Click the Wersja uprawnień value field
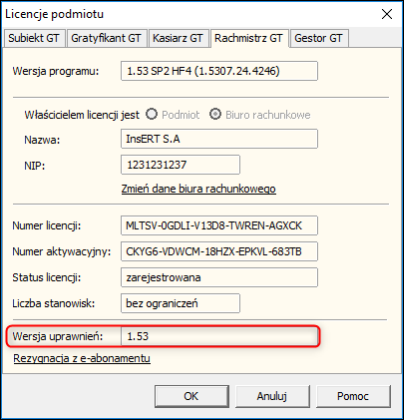 tap(219, 336)
